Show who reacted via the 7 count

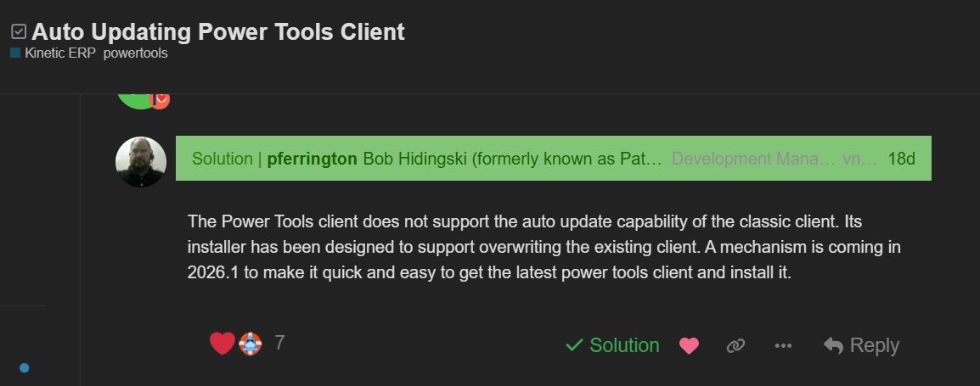[x=279, y=344]
